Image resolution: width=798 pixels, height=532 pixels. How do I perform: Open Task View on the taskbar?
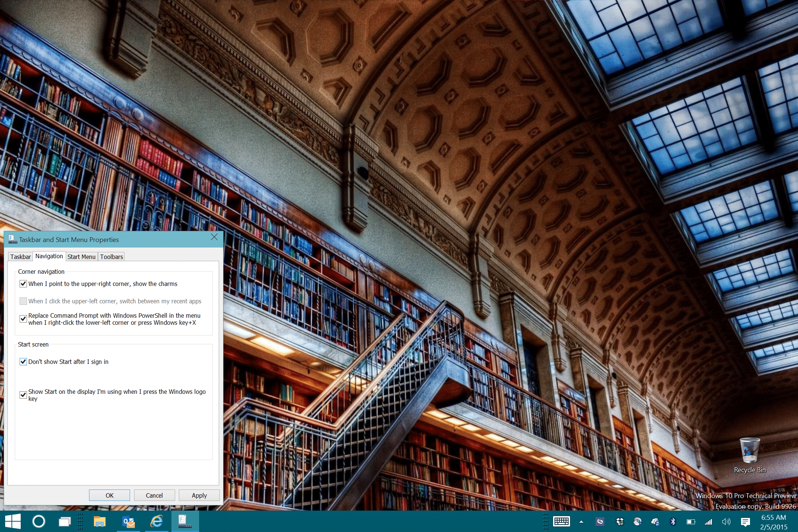pyautogui.click(x=65, y=522)
